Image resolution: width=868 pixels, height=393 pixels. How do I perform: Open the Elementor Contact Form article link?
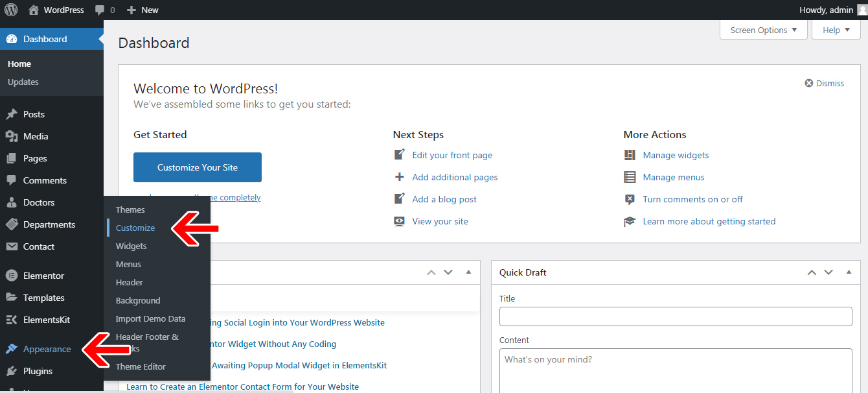coord(242,387)
